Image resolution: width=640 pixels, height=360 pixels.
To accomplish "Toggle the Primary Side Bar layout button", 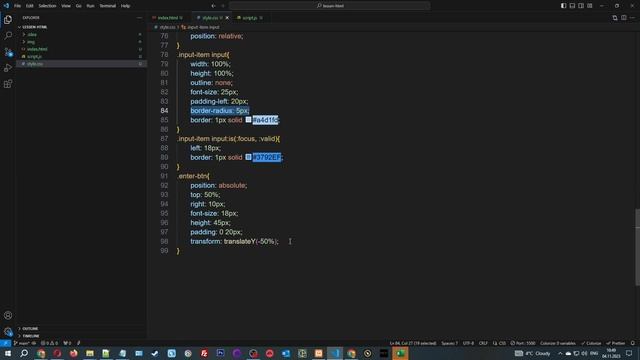I will pos(563,6).
